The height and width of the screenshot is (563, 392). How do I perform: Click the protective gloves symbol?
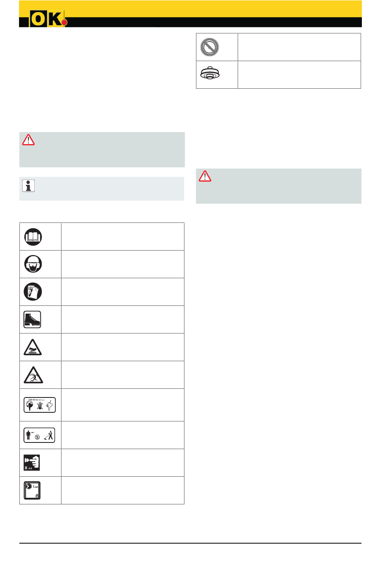[33, 291]
